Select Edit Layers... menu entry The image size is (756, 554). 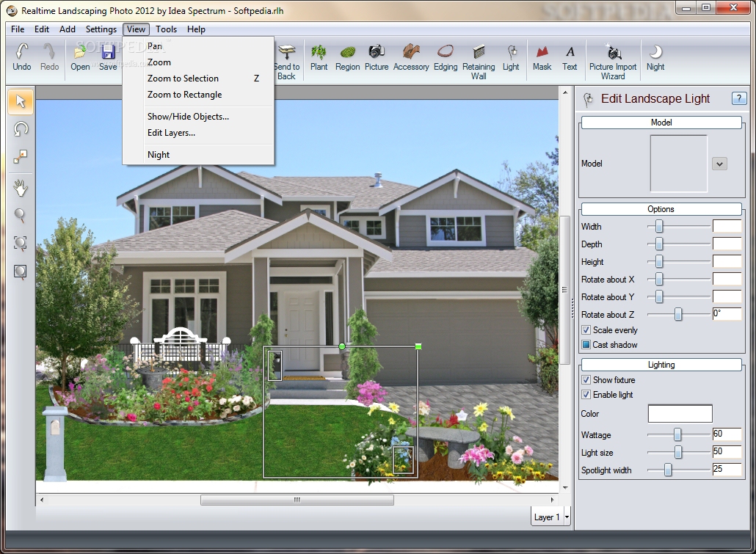(x=198, y=133)
